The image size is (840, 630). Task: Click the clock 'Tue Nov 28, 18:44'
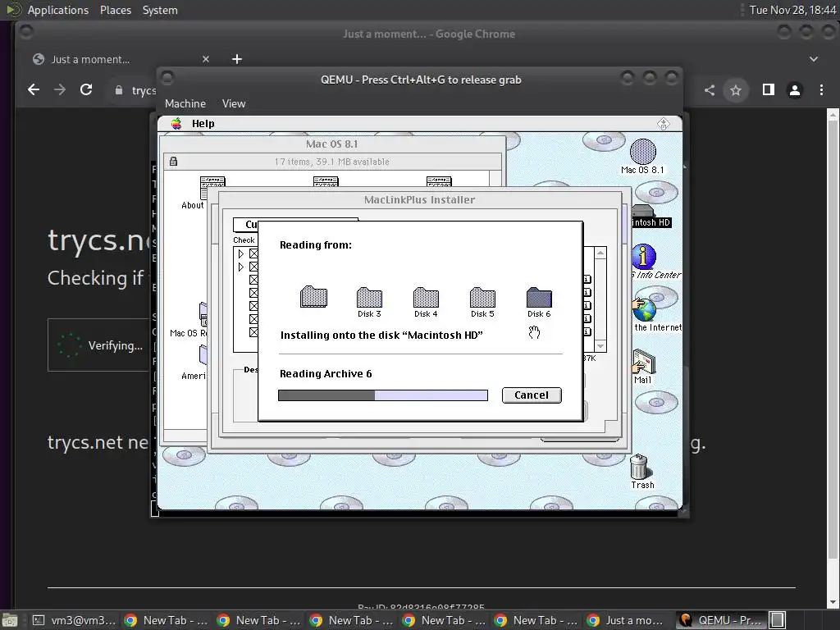(792, 10)
